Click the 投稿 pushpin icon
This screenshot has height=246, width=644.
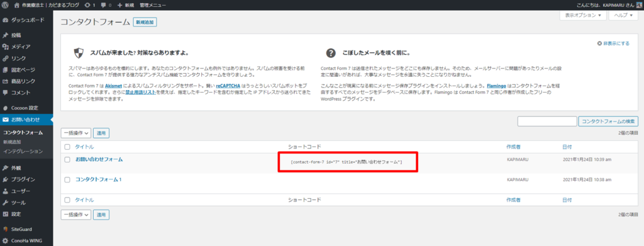click(5, 35)
